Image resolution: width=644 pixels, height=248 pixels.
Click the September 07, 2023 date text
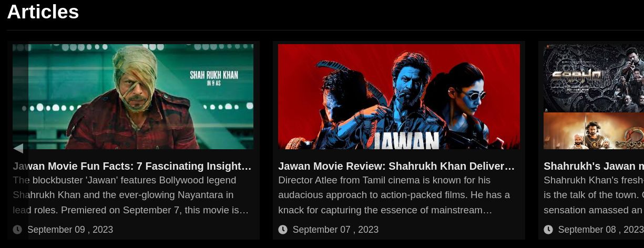coord(335,230)
